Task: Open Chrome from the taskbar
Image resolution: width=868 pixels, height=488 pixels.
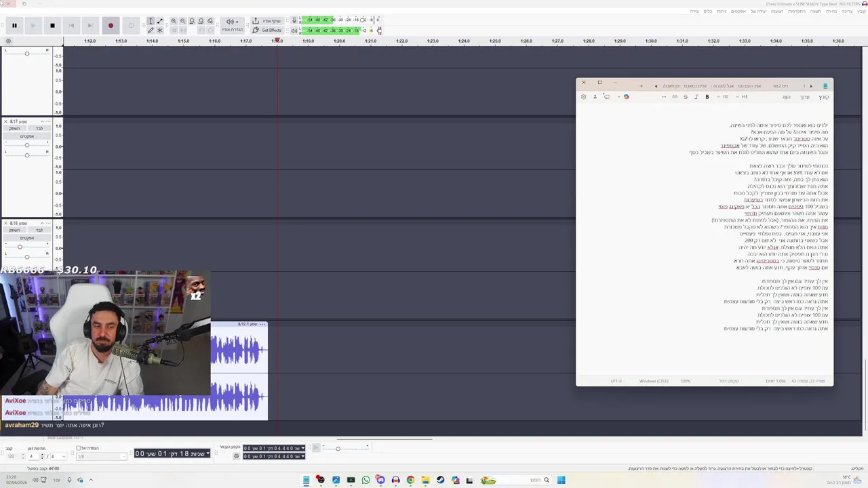Action: (410, 480)
